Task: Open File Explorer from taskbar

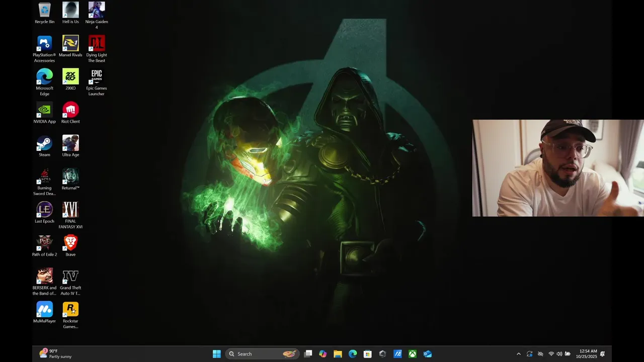Action: point(338,354)
